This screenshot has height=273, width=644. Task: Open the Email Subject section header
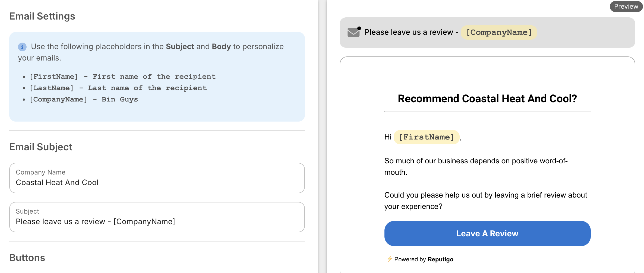tap(41, 147)
